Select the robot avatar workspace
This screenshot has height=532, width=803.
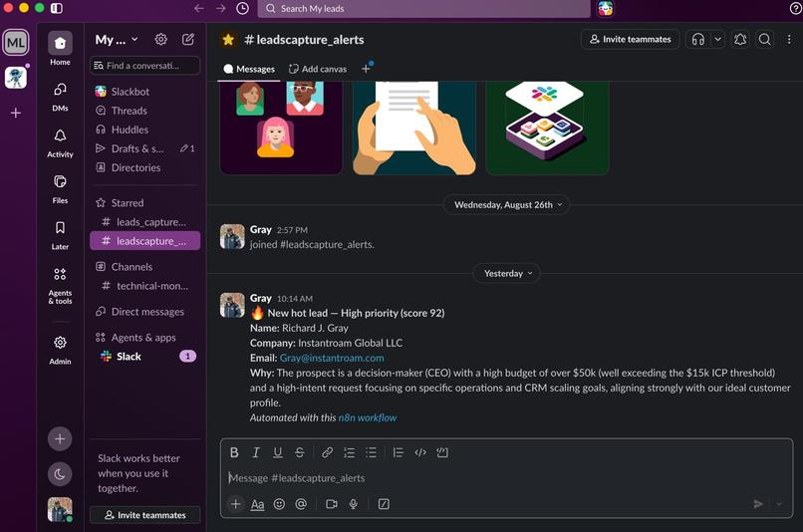coord(15,78)
